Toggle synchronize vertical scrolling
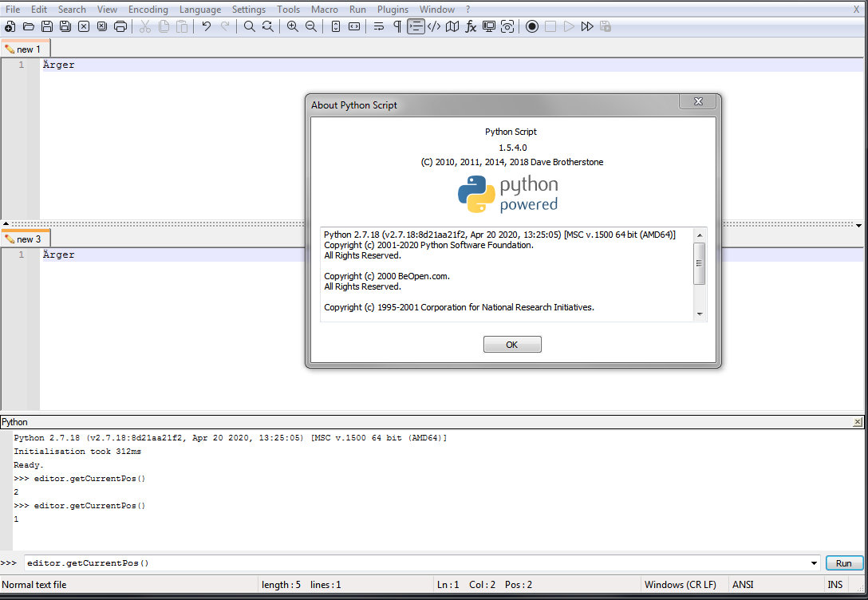 (336, 26)
